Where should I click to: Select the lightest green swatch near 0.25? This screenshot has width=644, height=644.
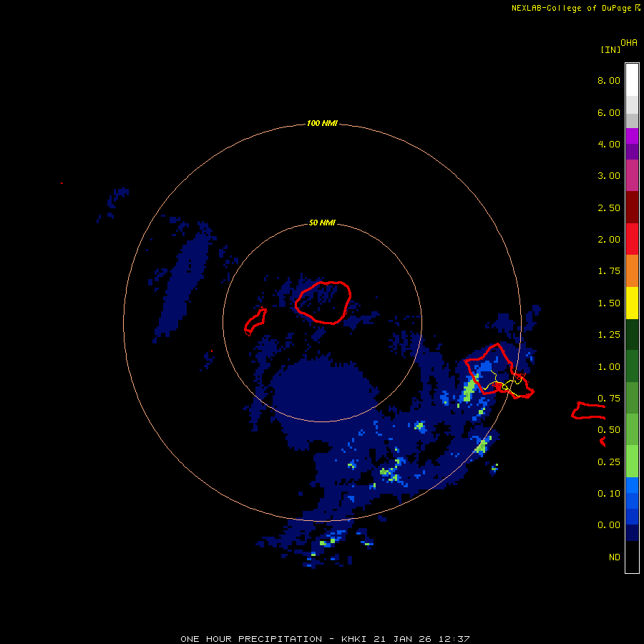coord(632,462)
